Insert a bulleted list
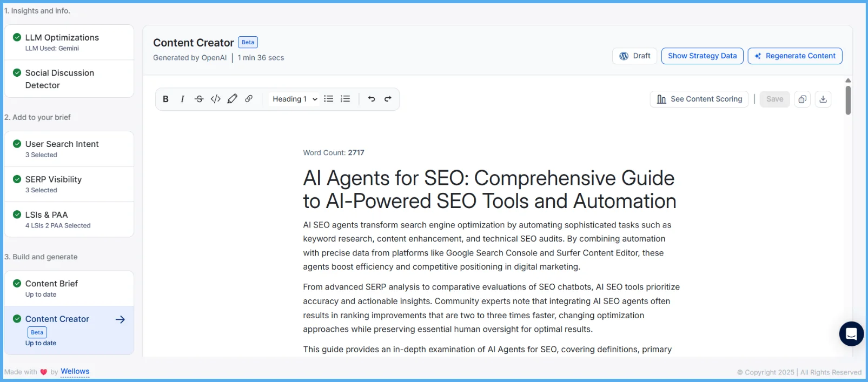Viewport: 868px width, 382px height. (328, 99)
